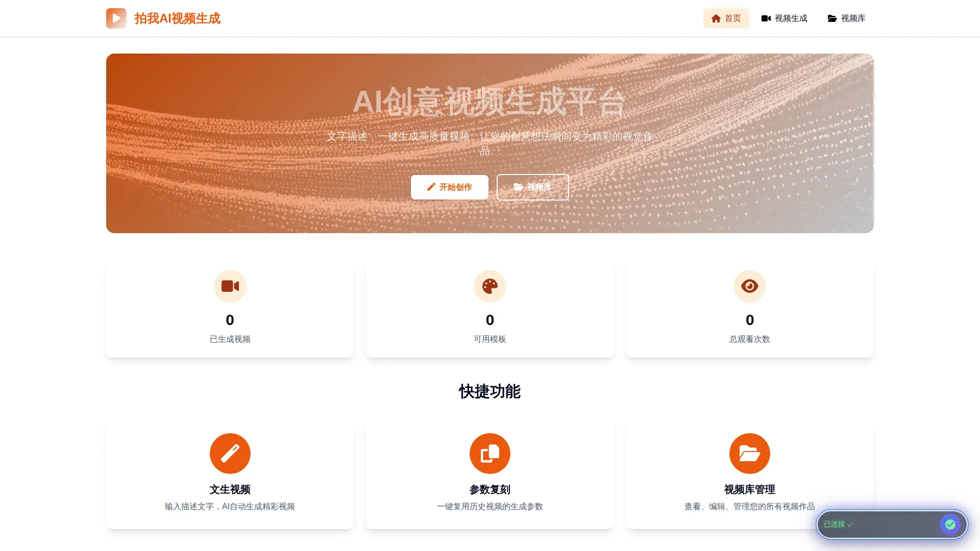The height and width of the screenshot is (551, 980).
Task: Click the palette icon above 可用模板 count
Action: 489,286
